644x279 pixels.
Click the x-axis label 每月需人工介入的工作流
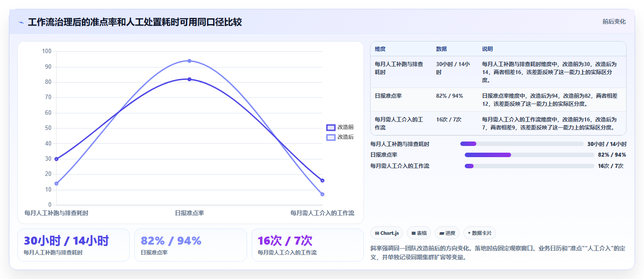(x=322, y=213)
